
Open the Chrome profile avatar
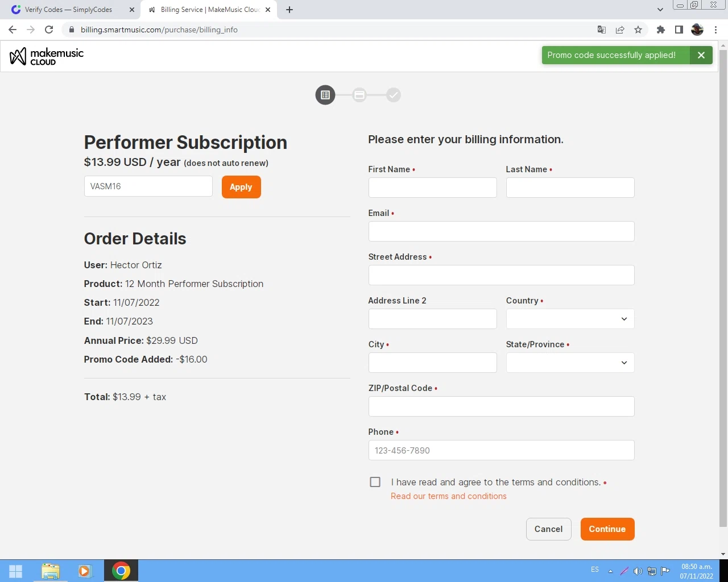(697, 30)
